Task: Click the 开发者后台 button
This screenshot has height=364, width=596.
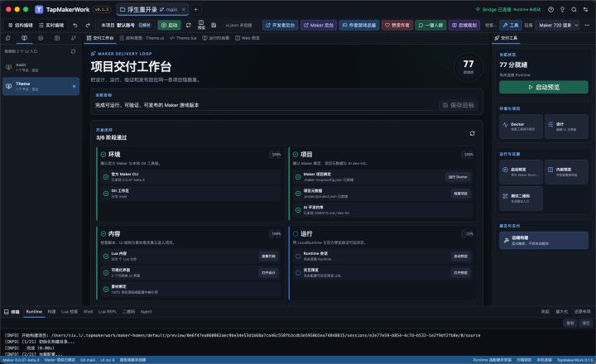Action: point(280,25)
